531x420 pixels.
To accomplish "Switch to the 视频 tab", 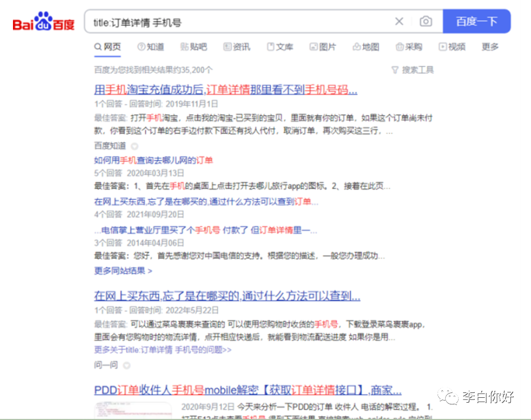I will click(452, 47).
